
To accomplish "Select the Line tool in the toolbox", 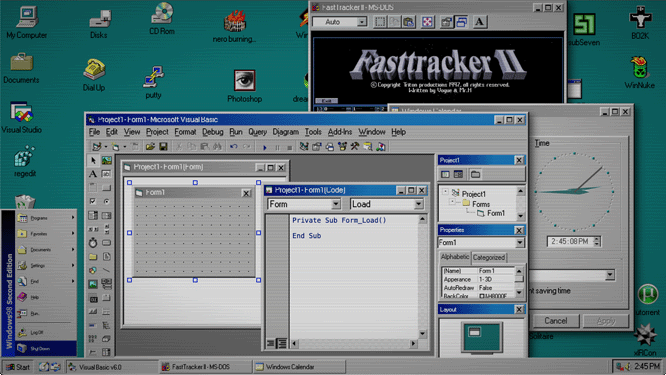I will 106,270.
